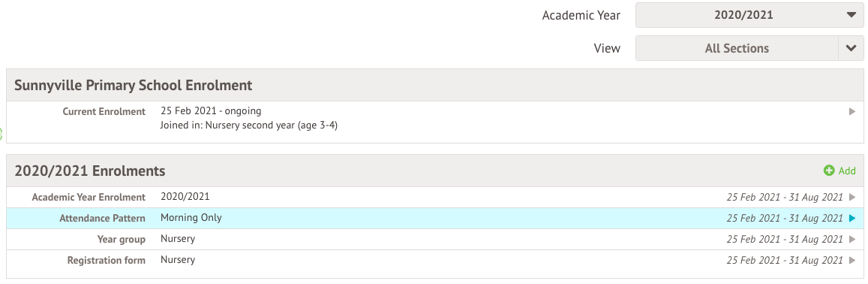Click the 2020/2021 Enrolments section header
The width and height of the screenshot is (868, 284).
(x=90, y=171)
